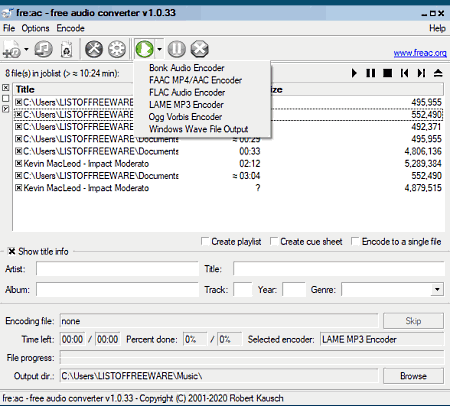Click the pause encoding toolbar icon
Image resolution: width=450 pixels, height=406 pixels.
click(176, 49)
